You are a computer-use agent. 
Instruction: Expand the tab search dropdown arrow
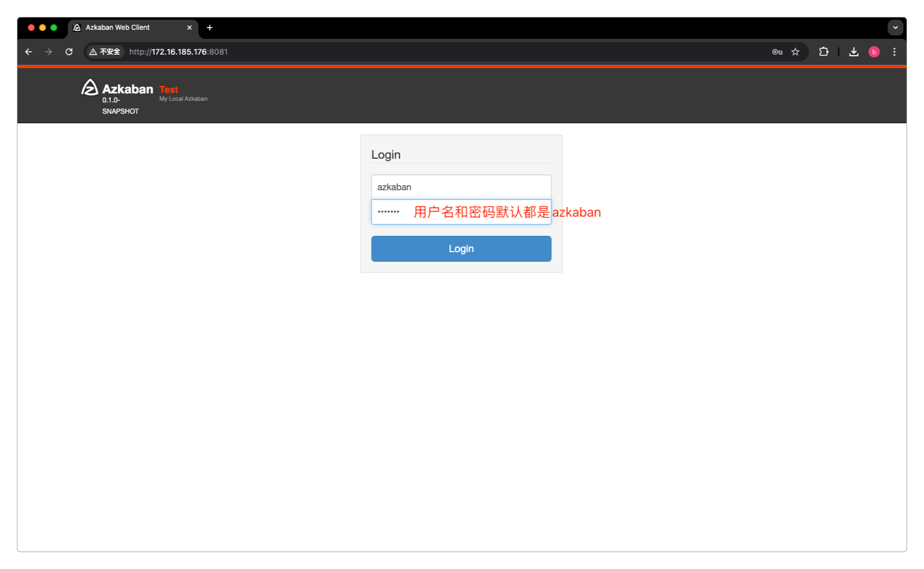[895, 28]
